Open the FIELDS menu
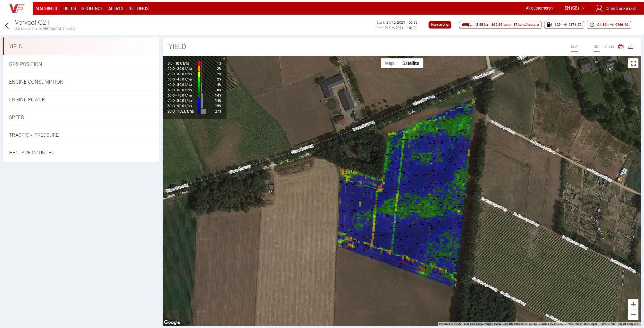Image resolution: width=644 pixels, height=328 pixels. pos(69,8)
